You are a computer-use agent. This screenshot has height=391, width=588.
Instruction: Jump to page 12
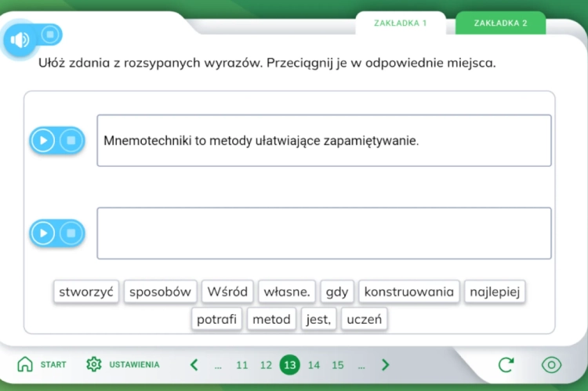pyautogui.click(x=266, y=365)
